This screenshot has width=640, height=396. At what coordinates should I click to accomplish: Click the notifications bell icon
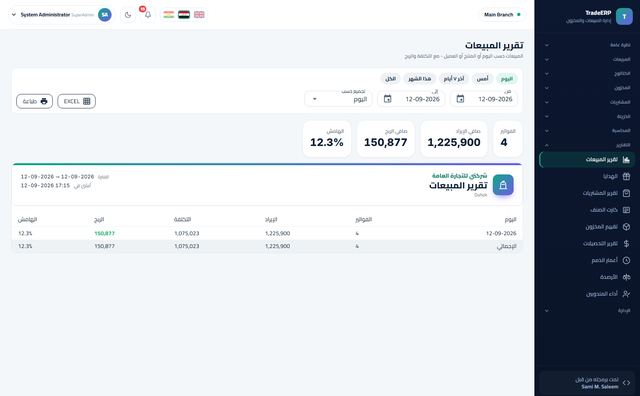(148, 15)
